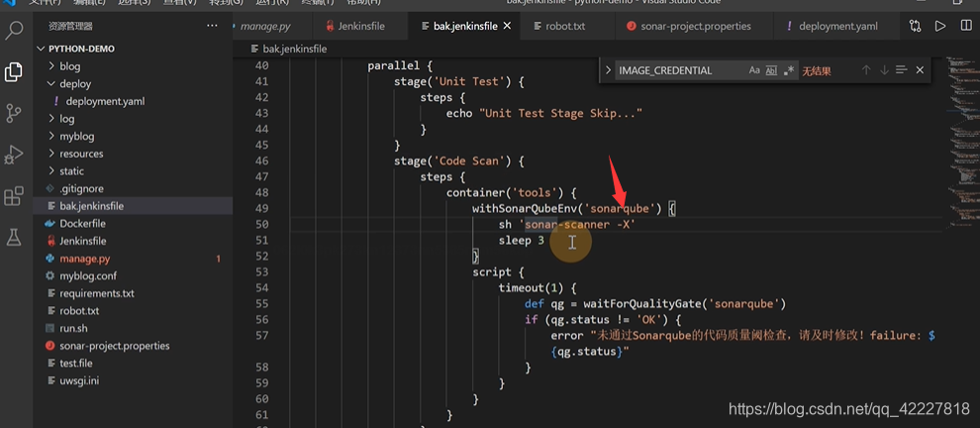This screenshot has width=980, height=428.
Task: Toggle match whole word in find widget
Action: coord(771,70)
